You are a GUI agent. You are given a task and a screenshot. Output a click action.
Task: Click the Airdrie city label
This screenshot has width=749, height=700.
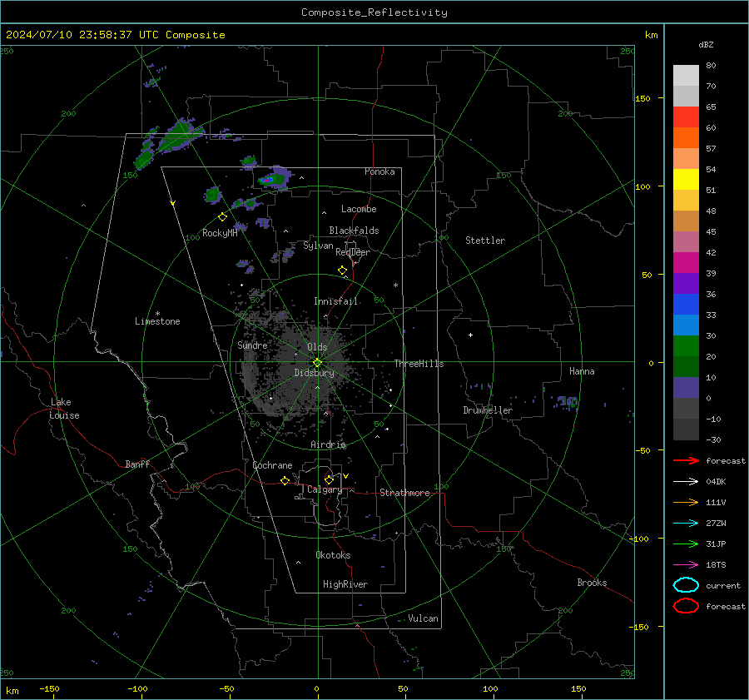click(328, 444)
